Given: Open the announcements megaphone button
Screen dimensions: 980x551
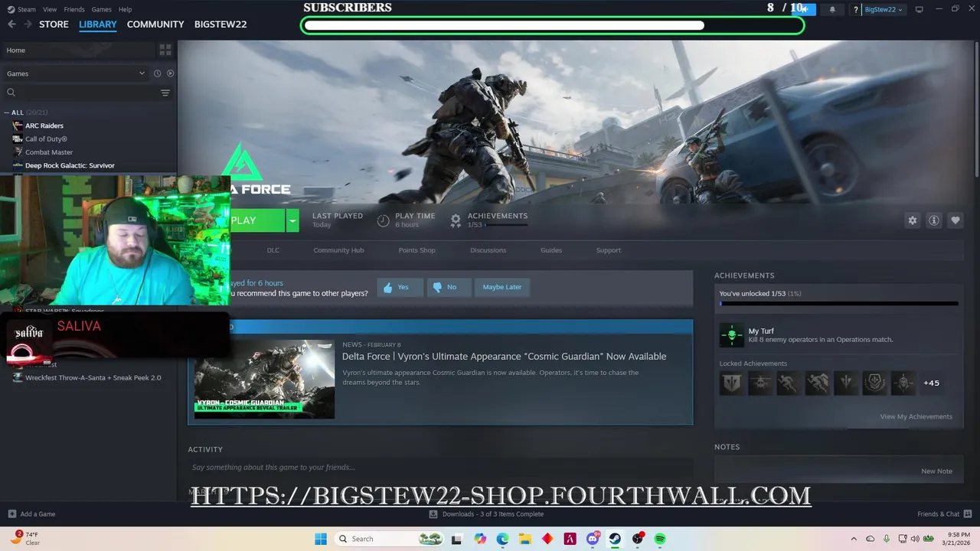Looking at the screenshot, I should (x=803, y=9).
